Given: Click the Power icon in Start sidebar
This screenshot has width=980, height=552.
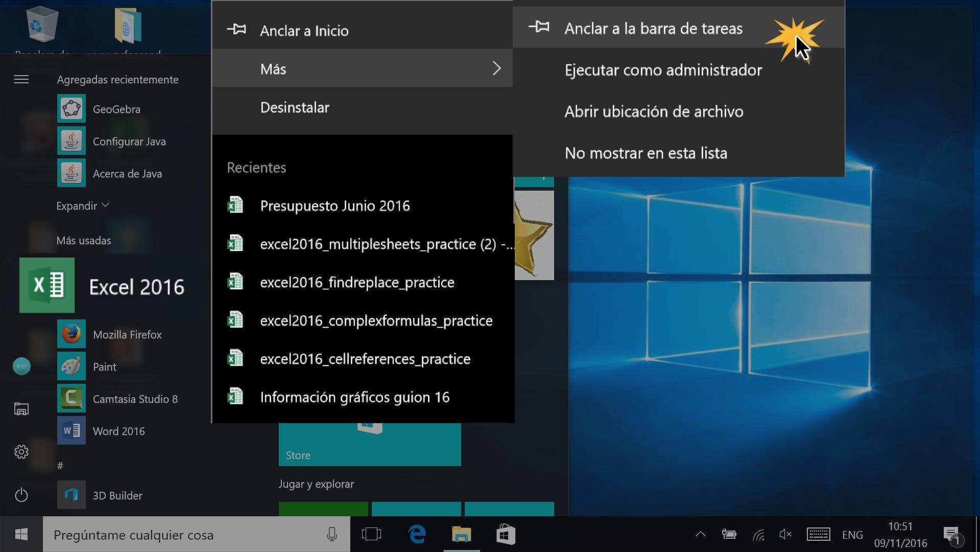Looking at the screenshot, I should pyautogui.click(x=21, y=495).
